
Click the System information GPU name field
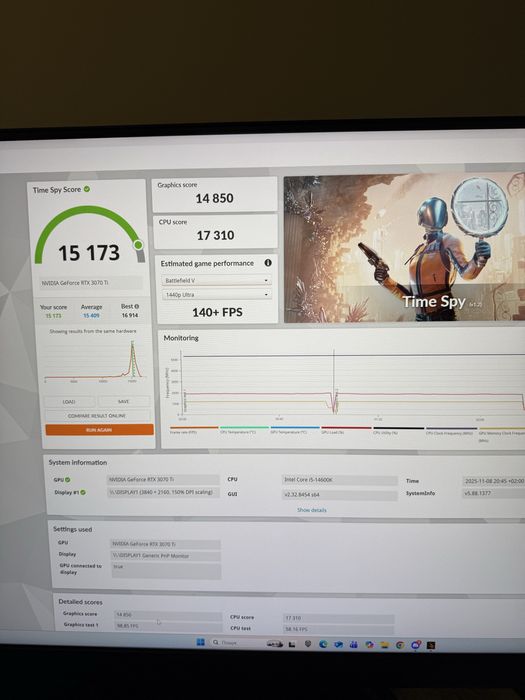163,479
